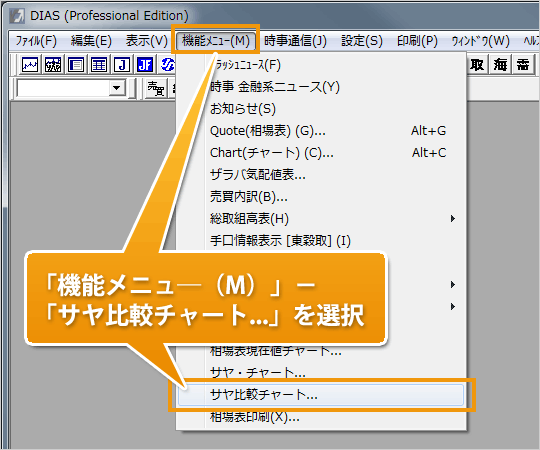
Task: Open the 印刷(P) menu
Action: tap(417, 41)
